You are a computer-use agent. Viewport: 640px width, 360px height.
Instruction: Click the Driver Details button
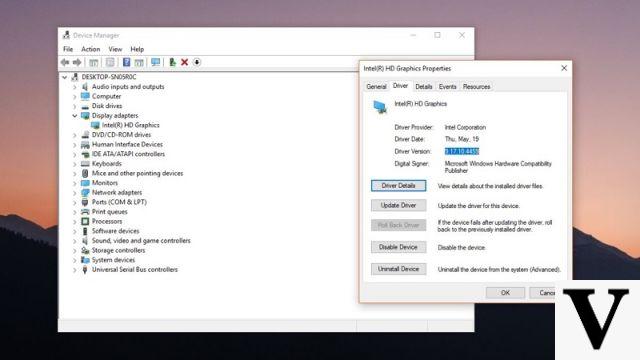398,186
